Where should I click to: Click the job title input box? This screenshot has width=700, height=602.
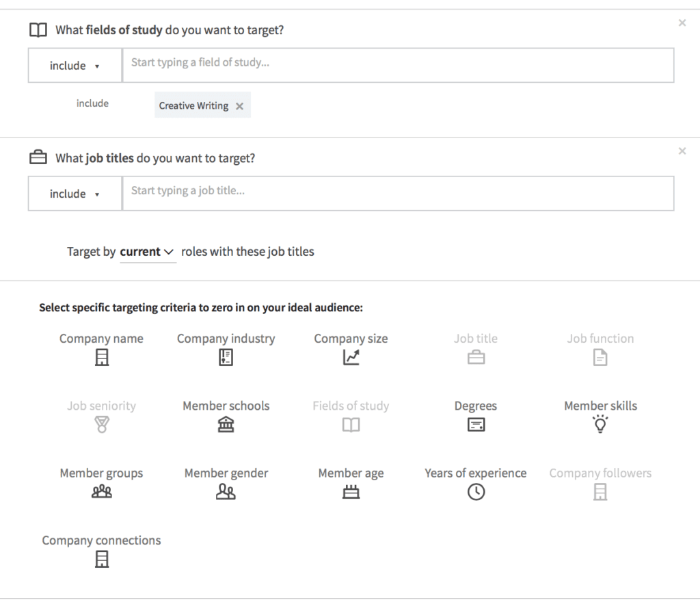pyautogui.click(x=398, y=194)
